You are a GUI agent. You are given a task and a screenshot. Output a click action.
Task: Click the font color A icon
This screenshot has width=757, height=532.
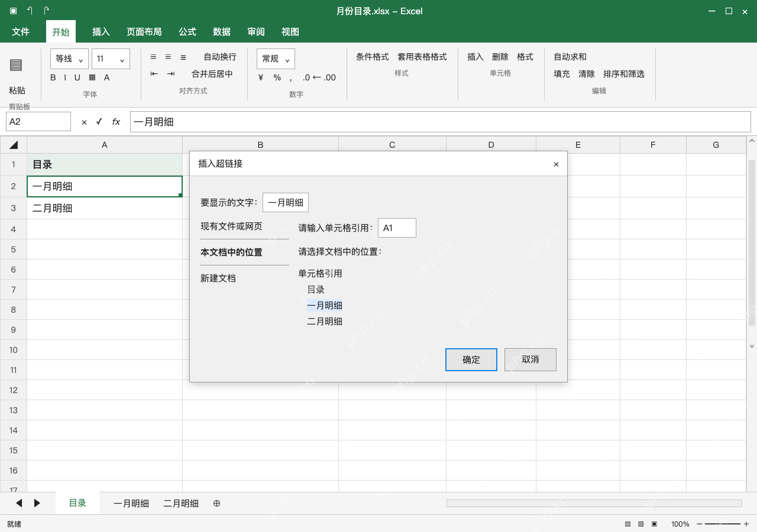107,77
